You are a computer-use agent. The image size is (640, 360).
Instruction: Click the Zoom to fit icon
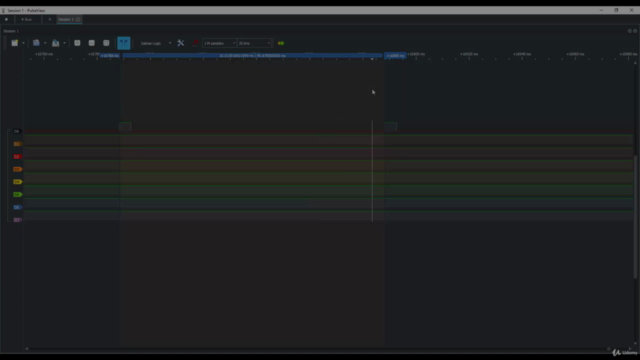click(x=106, y=43)
